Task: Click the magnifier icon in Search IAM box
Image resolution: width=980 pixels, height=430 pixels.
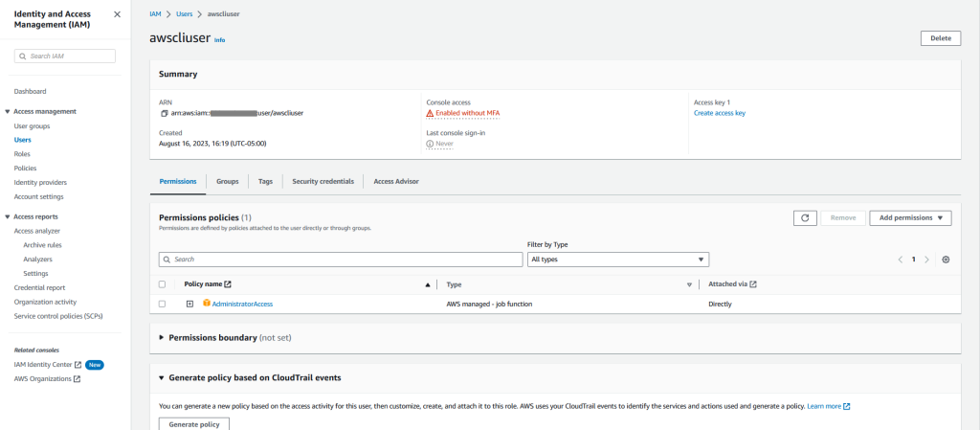Action: (x=23, y=57)
